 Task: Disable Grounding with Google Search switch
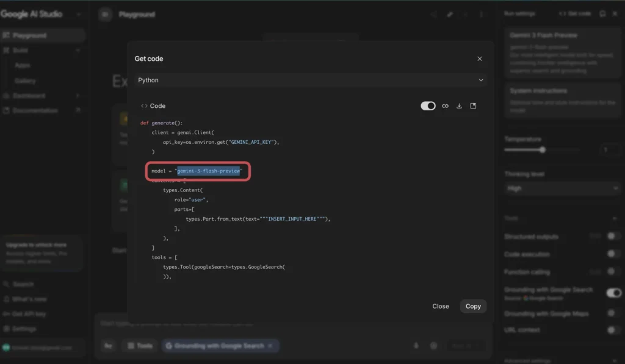(x=613, y=293)
